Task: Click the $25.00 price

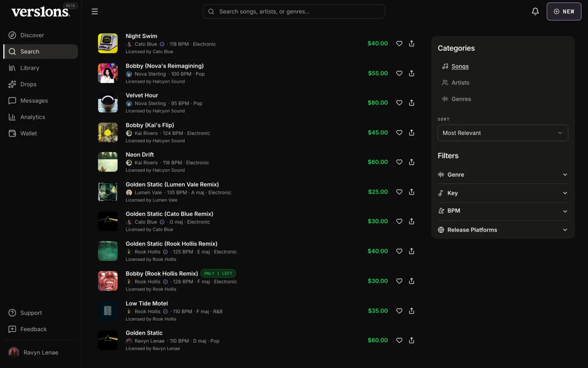Action: coord(378,192)
